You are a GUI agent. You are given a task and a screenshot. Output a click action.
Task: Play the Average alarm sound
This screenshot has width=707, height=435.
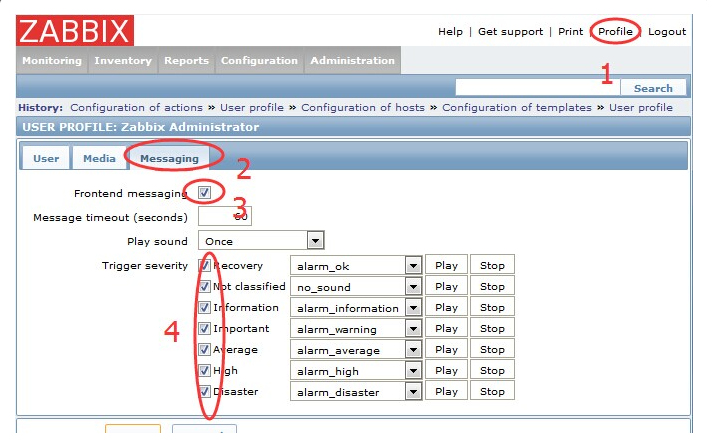coord(446,349)
